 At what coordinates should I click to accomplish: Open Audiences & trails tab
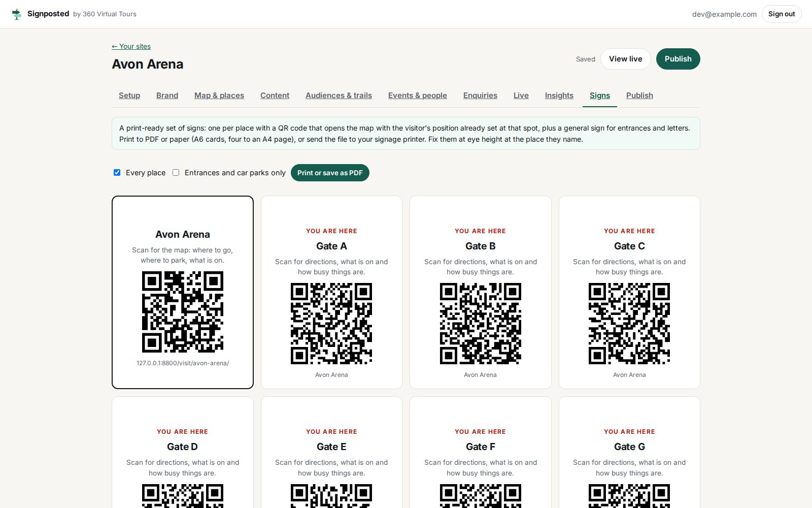coord(339,96)
